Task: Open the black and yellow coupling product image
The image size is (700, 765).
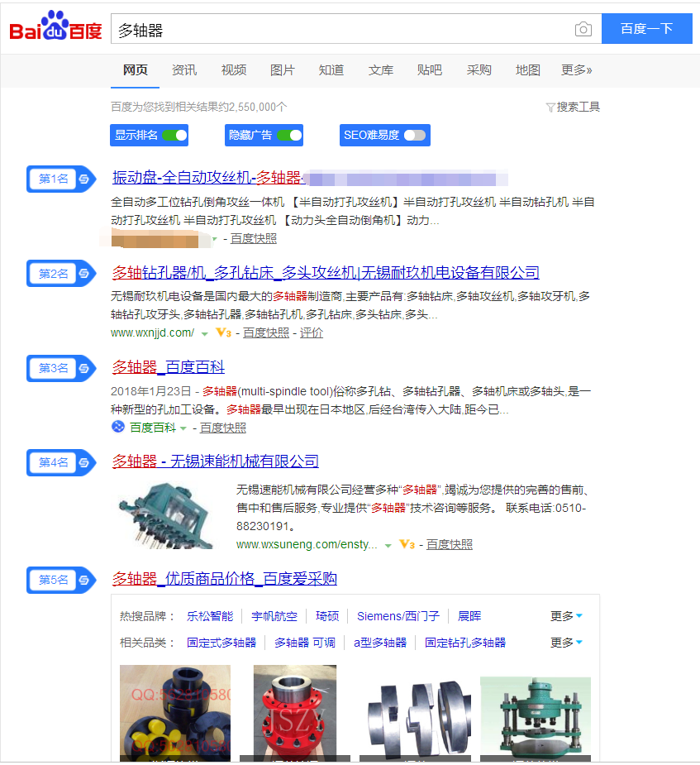Action: coord(175,713)
